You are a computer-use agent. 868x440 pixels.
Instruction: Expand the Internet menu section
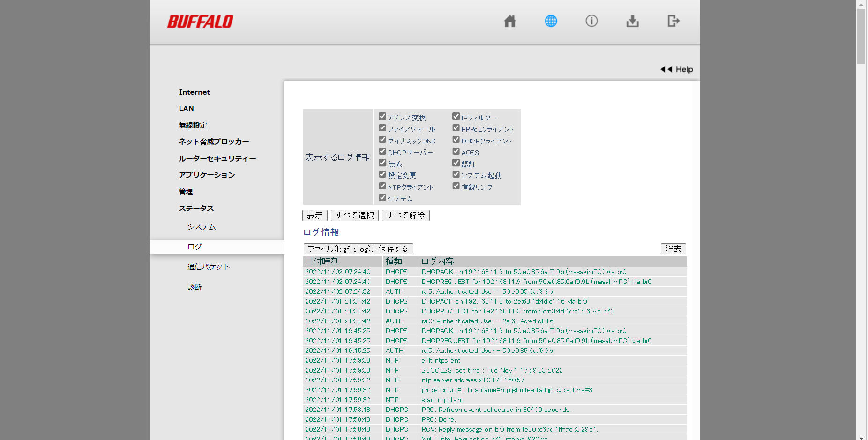point(194,92)
